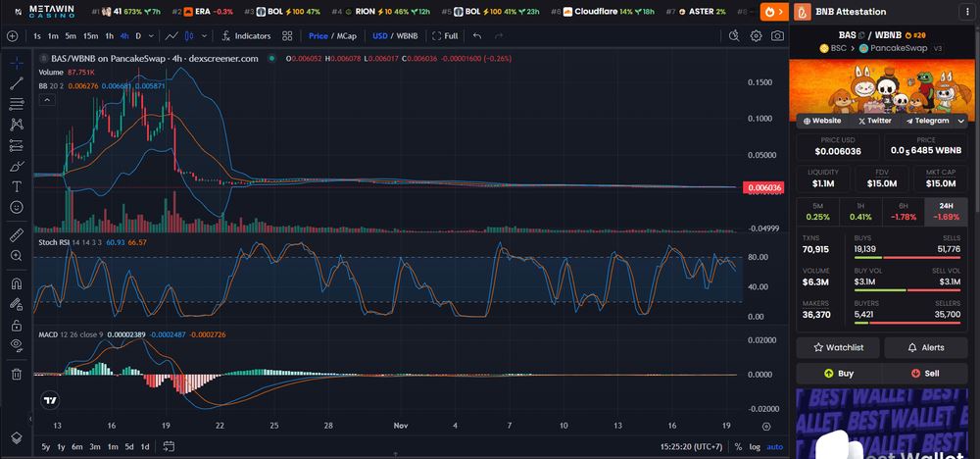Toggle log scale mode
Screen dimensions: 980x459
point(755,446)
